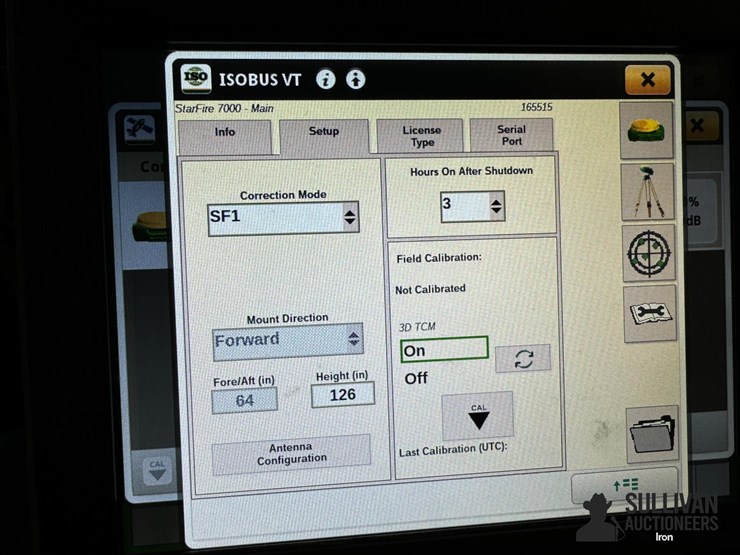Click the background window's satellite icon
Screen dimensions: 740x555
pyautogui.click(x=139, y=128)
